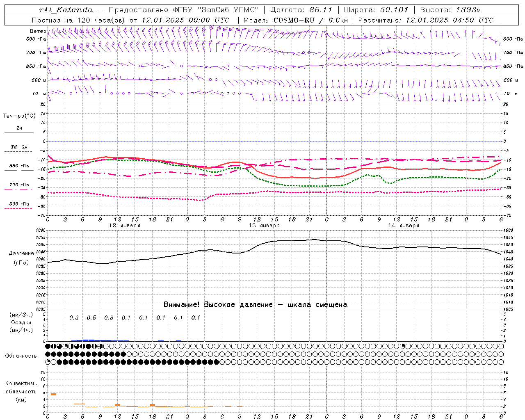Click the 0.5 precipitation amount
The image size is (525, 420).
tap(91, 318)
